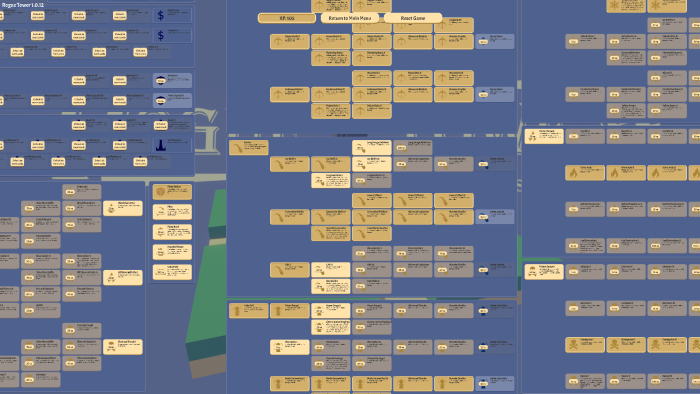Click the upper blue knight helmet icon card
This screenshot has height=394, width=700.
coord(172,80)
